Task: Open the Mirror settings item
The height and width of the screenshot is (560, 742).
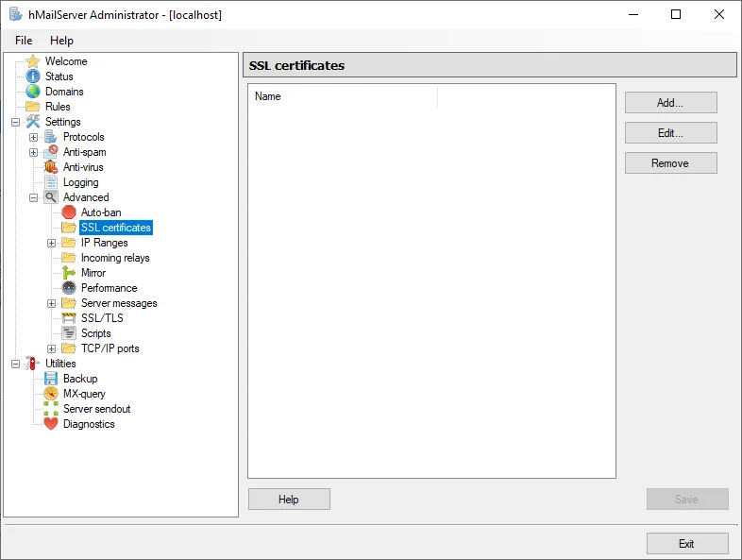Action: coord(93,273)
